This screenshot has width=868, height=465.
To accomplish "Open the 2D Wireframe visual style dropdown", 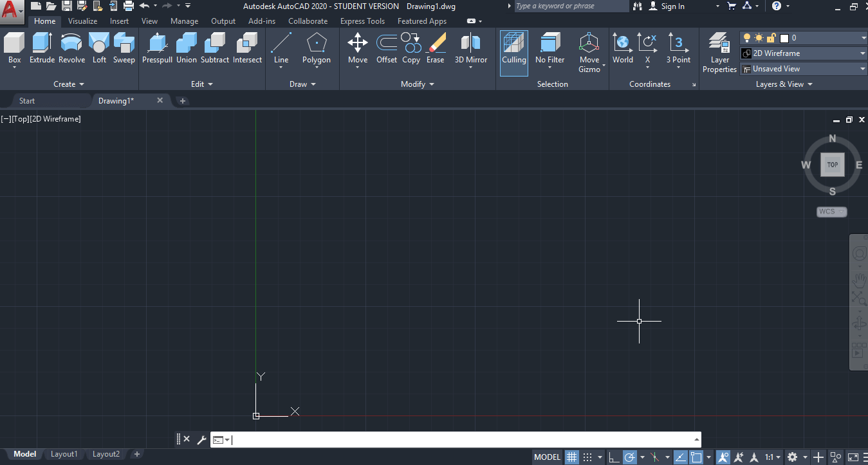I will [862, 53].
